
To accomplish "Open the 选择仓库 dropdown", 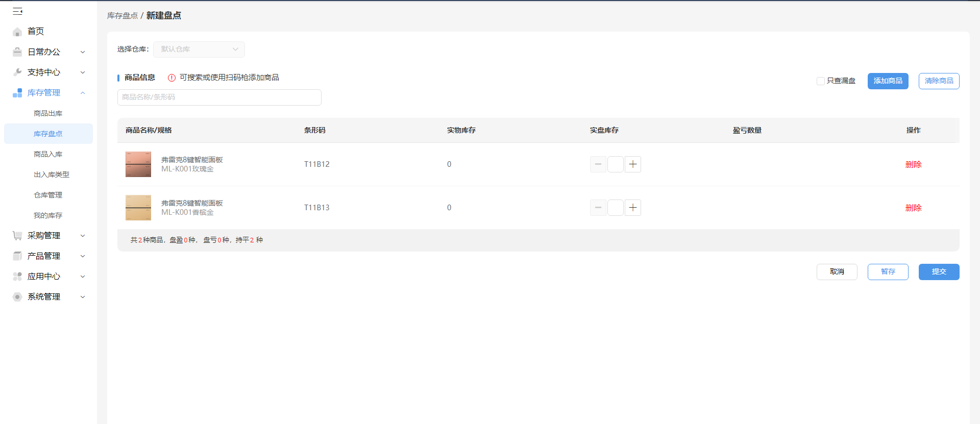I will (199, 49).
